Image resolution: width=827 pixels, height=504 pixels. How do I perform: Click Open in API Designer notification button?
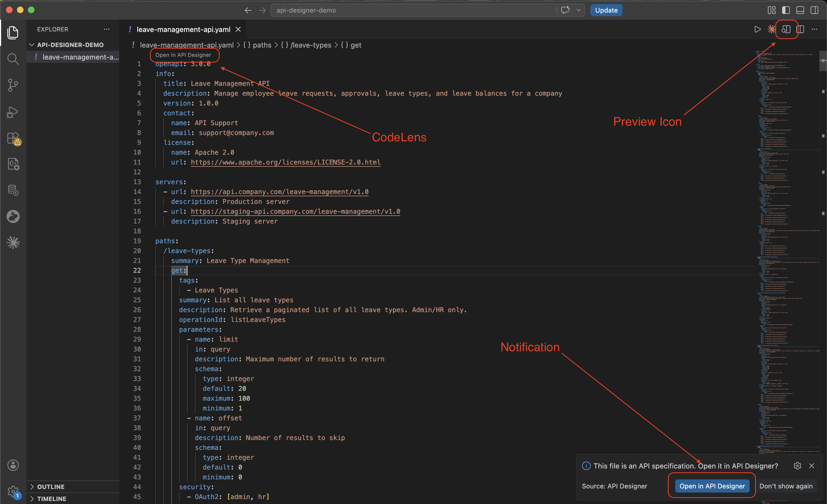[712, 486]
